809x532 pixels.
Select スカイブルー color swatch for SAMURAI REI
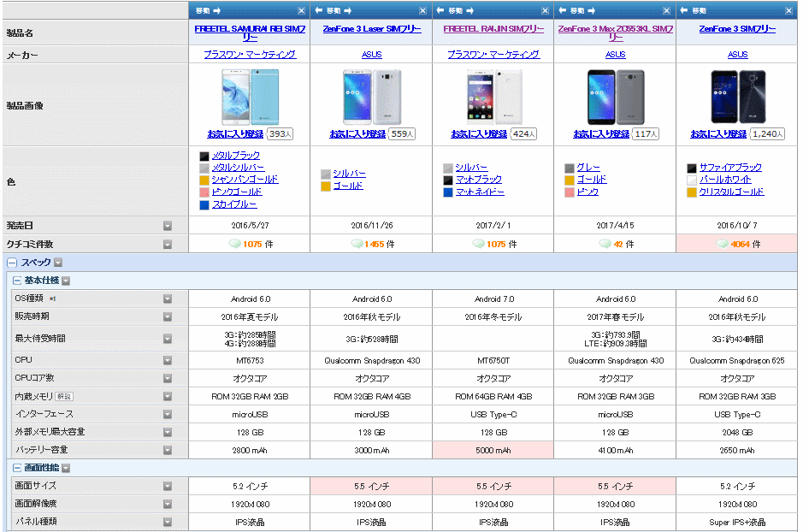(x=204, y=205)
